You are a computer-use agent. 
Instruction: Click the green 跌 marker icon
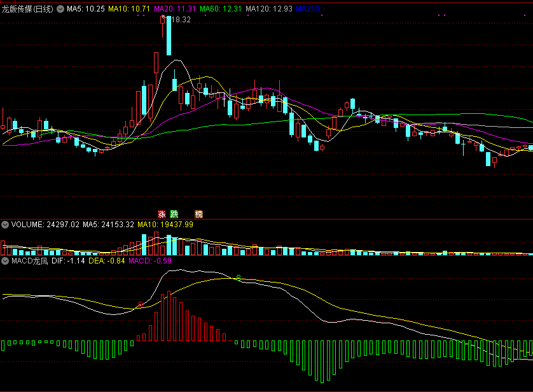coord(174,214)
